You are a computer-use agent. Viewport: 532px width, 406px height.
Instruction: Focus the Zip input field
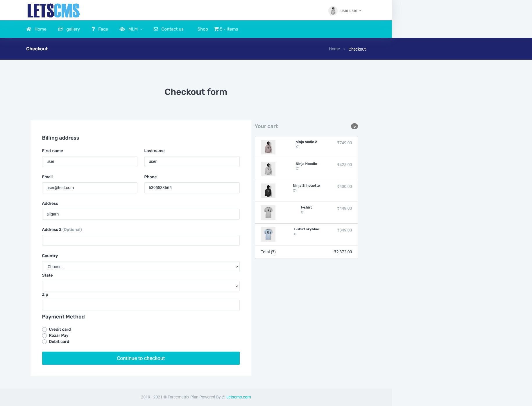tap(141, 305)
